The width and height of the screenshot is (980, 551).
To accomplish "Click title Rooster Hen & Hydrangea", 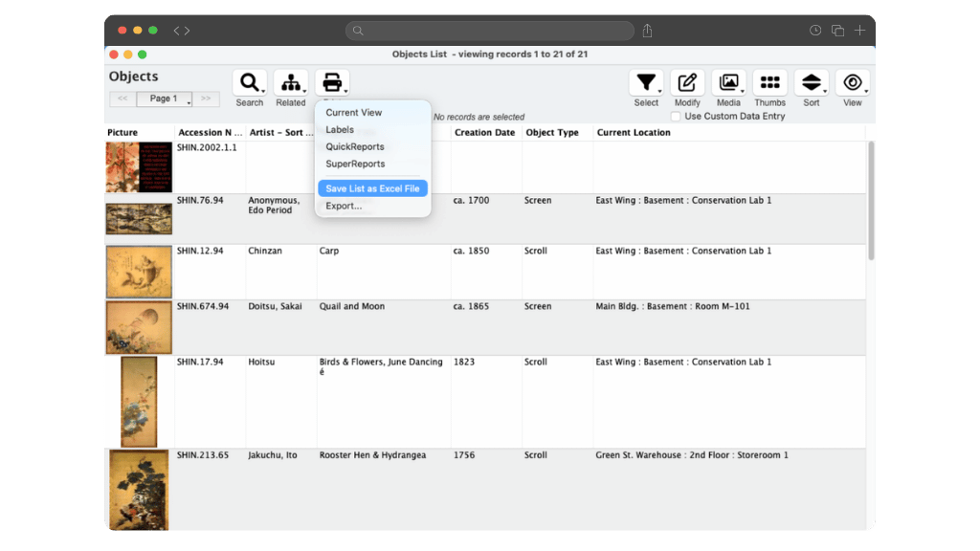I will (372, 455).
